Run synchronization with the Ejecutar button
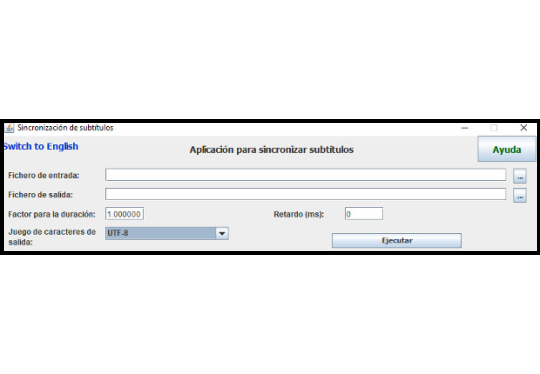Viewport: 540px width, 374px height. (397, 240)
